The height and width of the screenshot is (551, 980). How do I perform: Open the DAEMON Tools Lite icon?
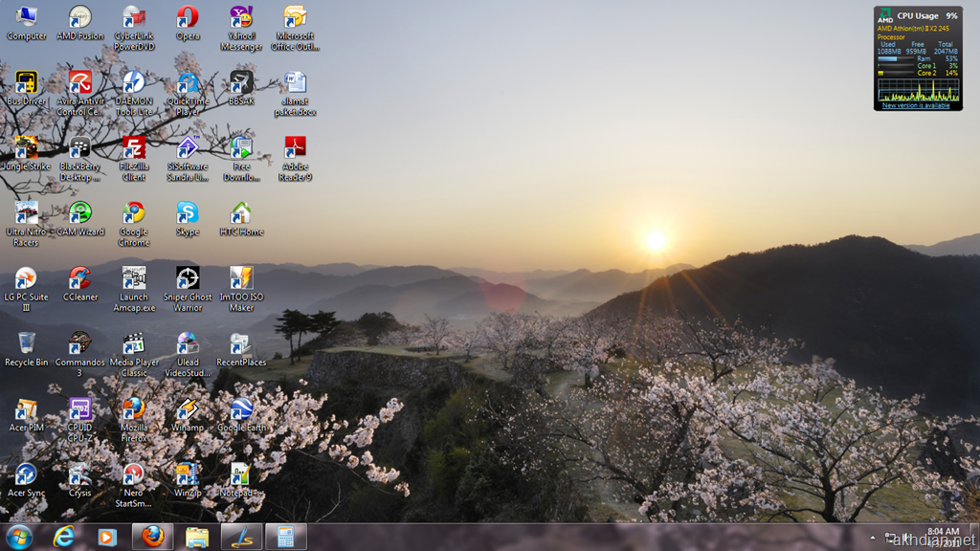(x=134, y=83)
